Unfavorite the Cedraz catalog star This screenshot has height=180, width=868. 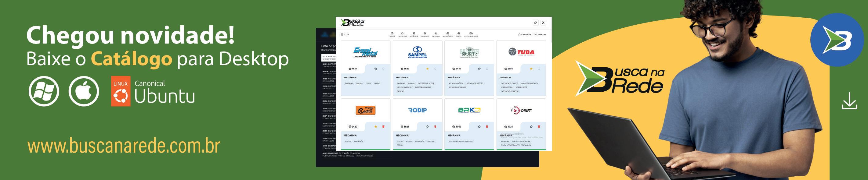[376, 126]
